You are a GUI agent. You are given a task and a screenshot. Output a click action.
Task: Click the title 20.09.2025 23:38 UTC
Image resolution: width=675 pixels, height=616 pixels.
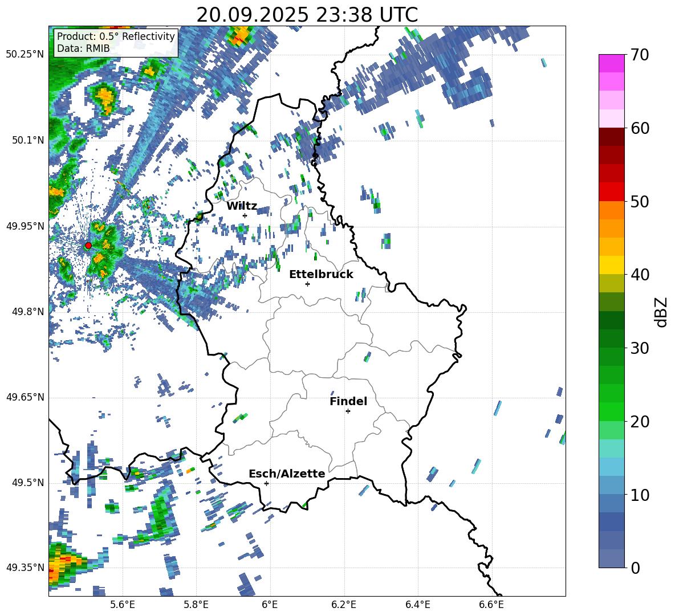307,15
